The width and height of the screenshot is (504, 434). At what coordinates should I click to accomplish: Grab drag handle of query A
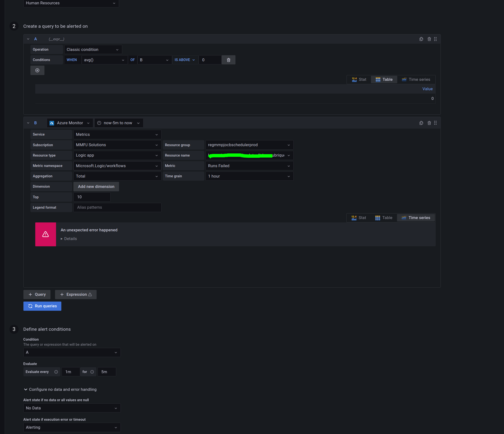point(435,39)
